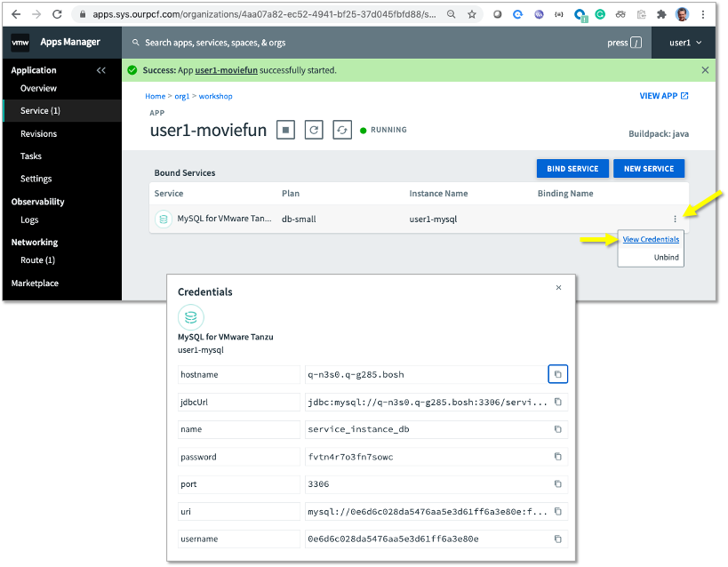Screen dimensions: 728x567
Task: Copy the username value
Action: [x=557, y=539]
